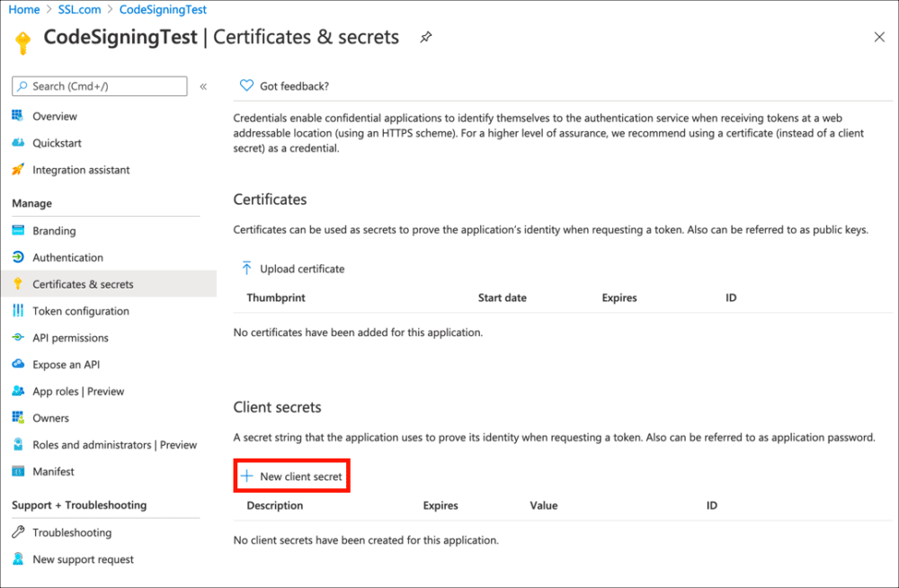Open API permissions
Viewport: 899px width, 588px height.
72,337
